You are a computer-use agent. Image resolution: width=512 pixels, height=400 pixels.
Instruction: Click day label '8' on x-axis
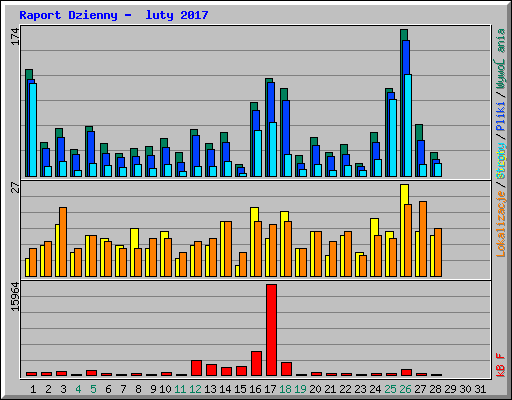click(x=138, y=389)
